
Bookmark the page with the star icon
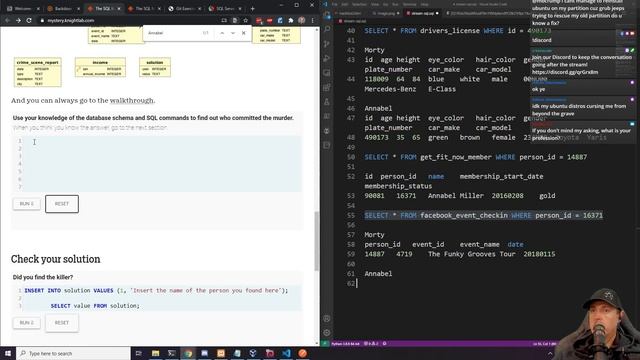(245, 20)
